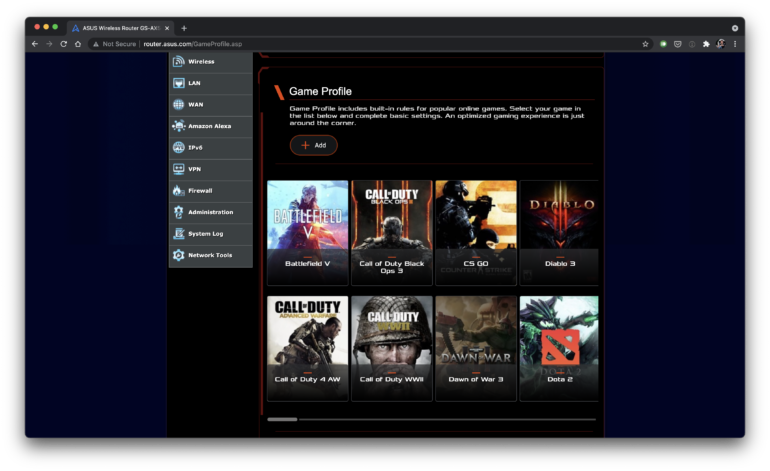
Task: Open the Wireless menu item
Action: (x=211, y=61)
